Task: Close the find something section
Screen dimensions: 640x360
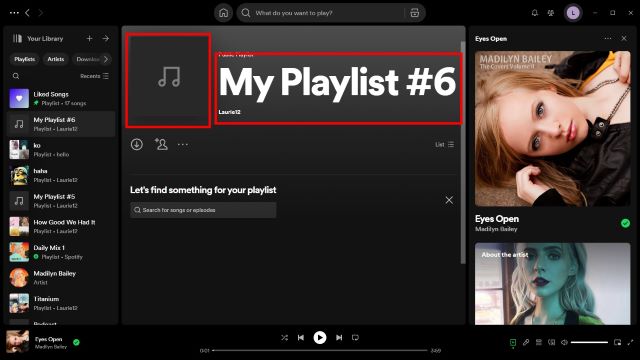Action: pyautogui.click(x=449, y=200)
